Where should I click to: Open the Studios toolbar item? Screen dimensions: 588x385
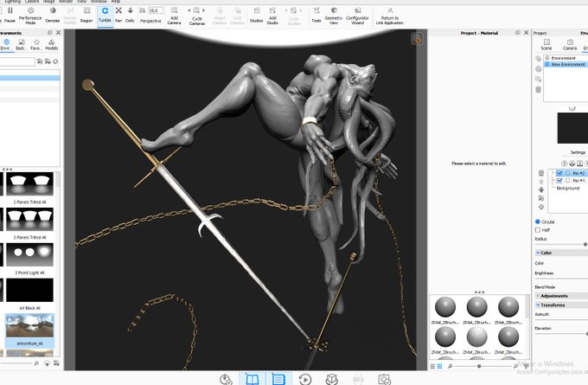click(x=257, y=15)
